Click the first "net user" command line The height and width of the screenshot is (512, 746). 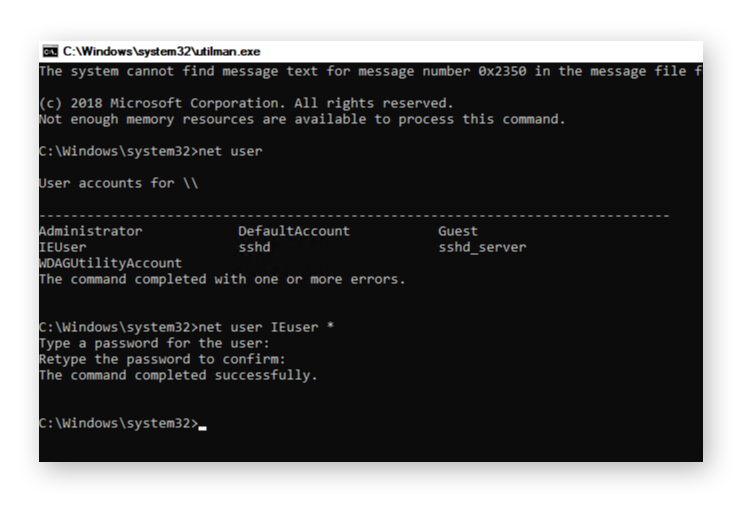(230, 151)
